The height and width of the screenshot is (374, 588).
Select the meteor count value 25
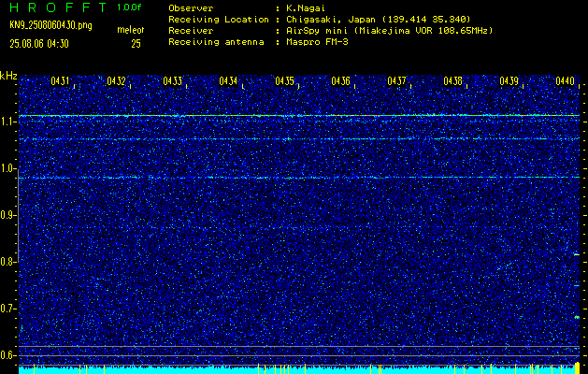click(136, 44)
